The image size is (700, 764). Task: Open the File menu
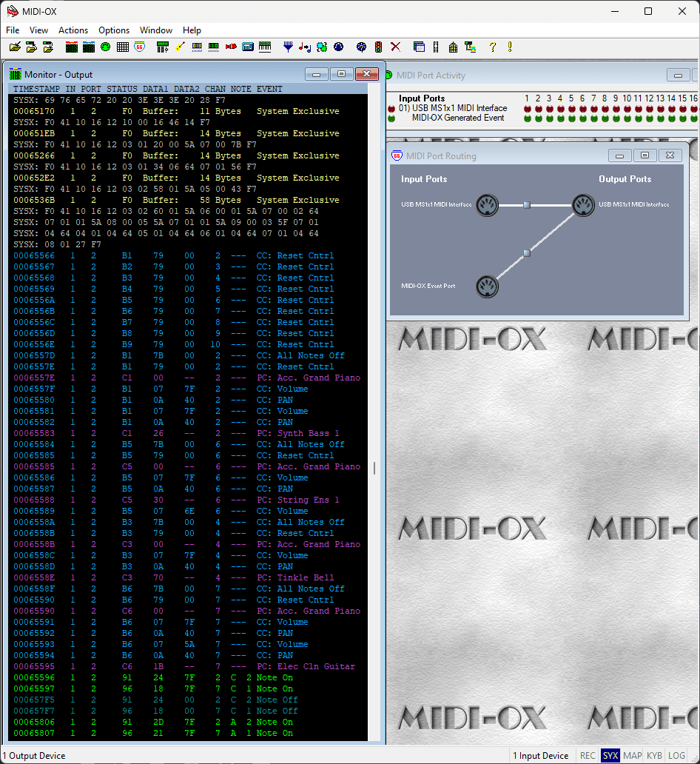coord(13,30)
